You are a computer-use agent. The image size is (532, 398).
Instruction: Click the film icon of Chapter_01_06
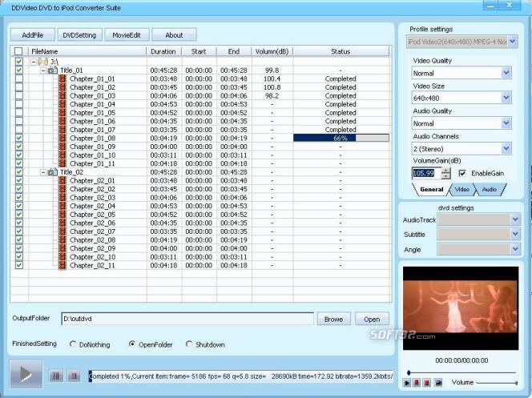tap(62, 121)
